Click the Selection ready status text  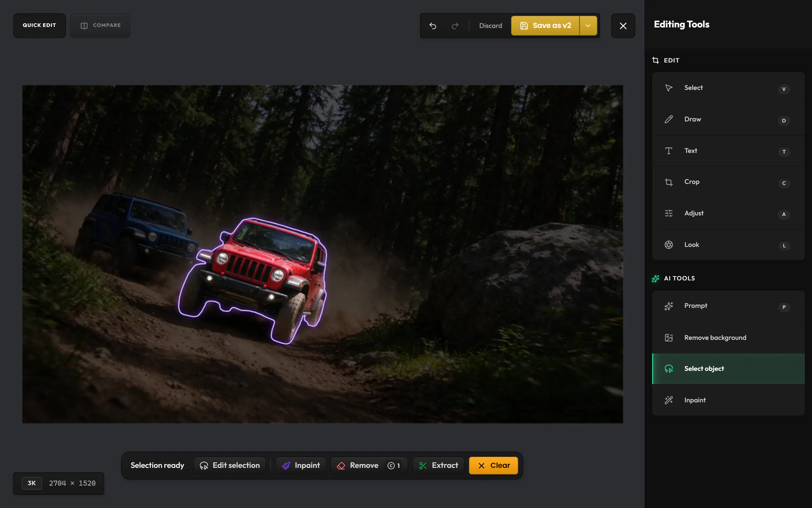click(x=157, y=466)
